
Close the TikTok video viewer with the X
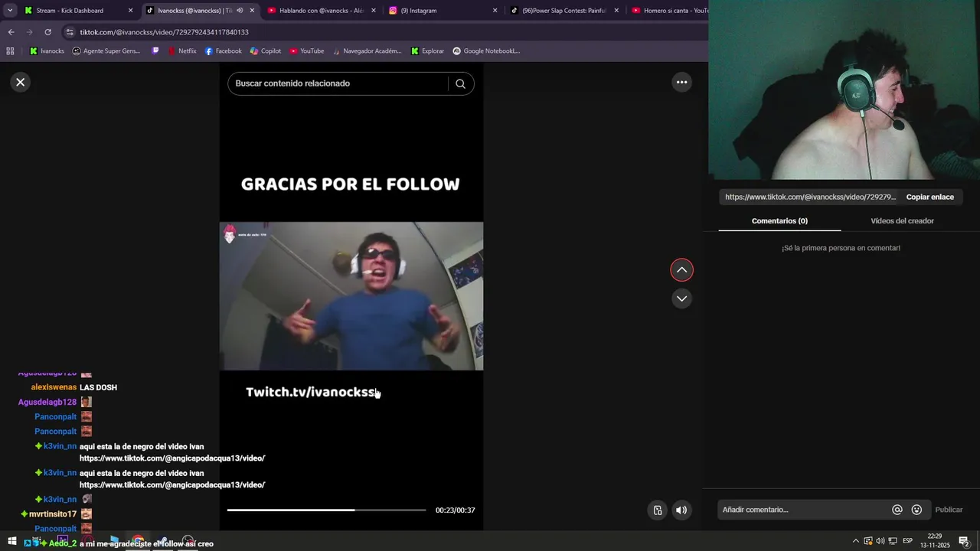[21, 82]
